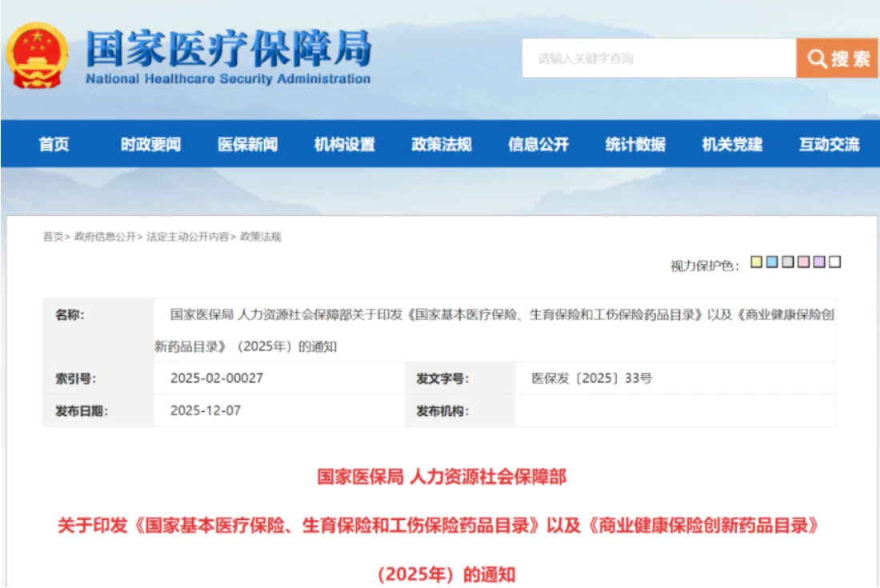The width and height of the screenshot is (880, 588).
Task: Open the 首页 navigation tab
Action: (54, 145)
